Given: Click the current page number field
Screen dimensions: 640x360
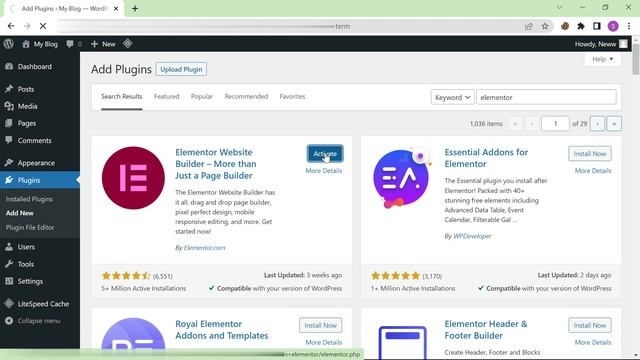Looking at the screenshot, I should [555, 124].
